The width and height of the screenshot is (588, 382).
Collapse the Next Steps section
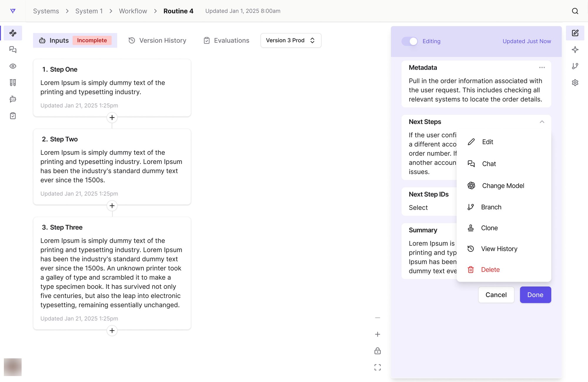pyautogui.click(x=542, y=122)
